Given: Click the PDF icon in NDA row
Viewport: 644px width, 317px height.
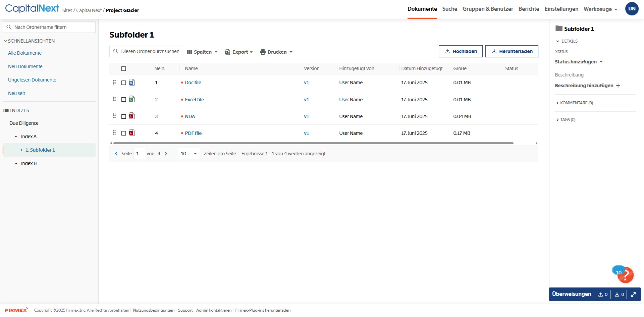Looking at the screenshot, I should (x=132, y=116).
